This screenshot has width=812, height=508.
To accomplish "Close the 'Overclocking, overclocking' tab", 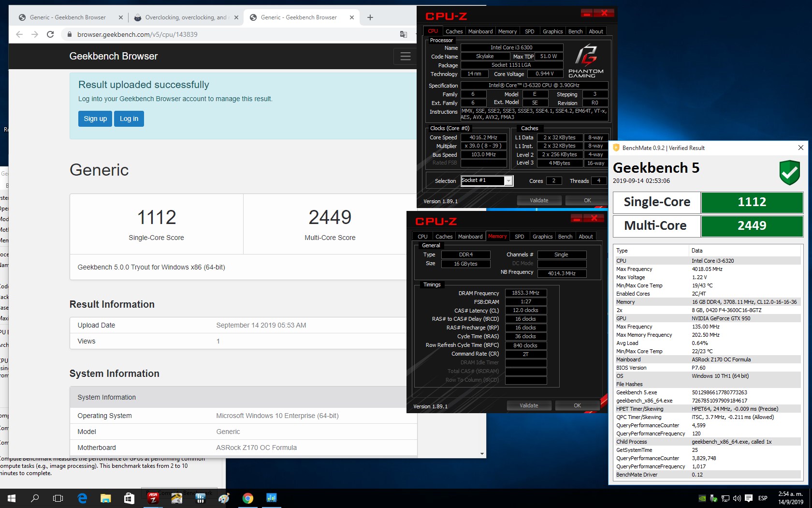I will point(236,17).
